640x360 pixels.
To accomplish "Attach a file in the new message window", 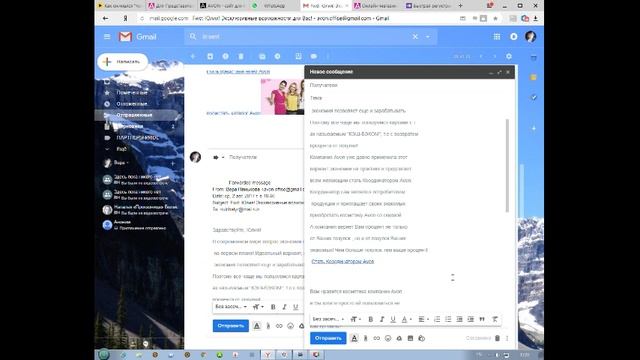I will [x=365, y=338].
